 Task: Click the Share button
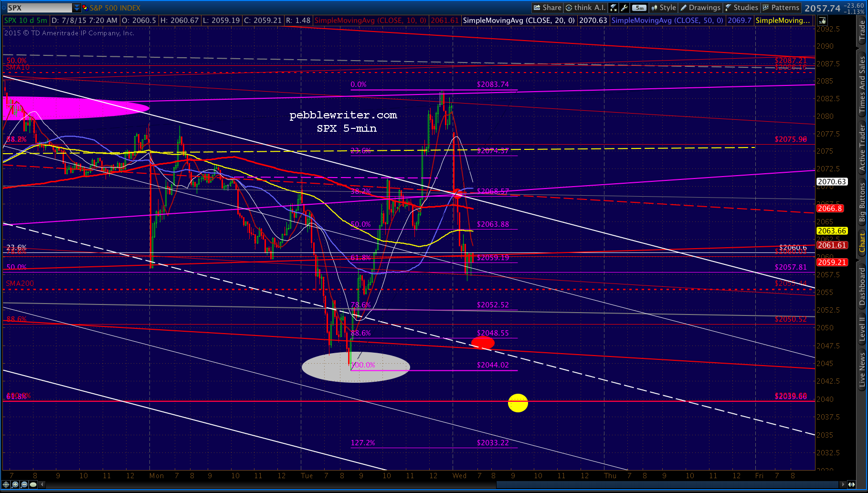[x=548, y=8]
